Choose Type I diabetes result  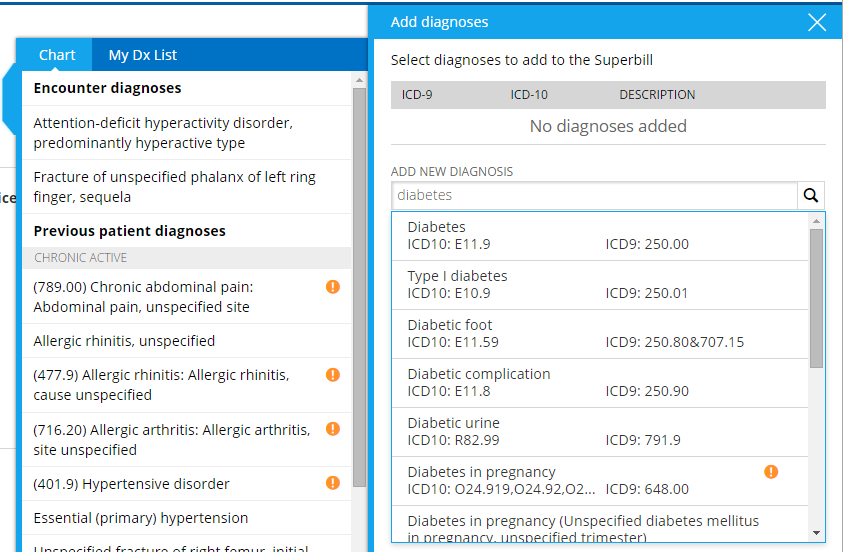598,285
